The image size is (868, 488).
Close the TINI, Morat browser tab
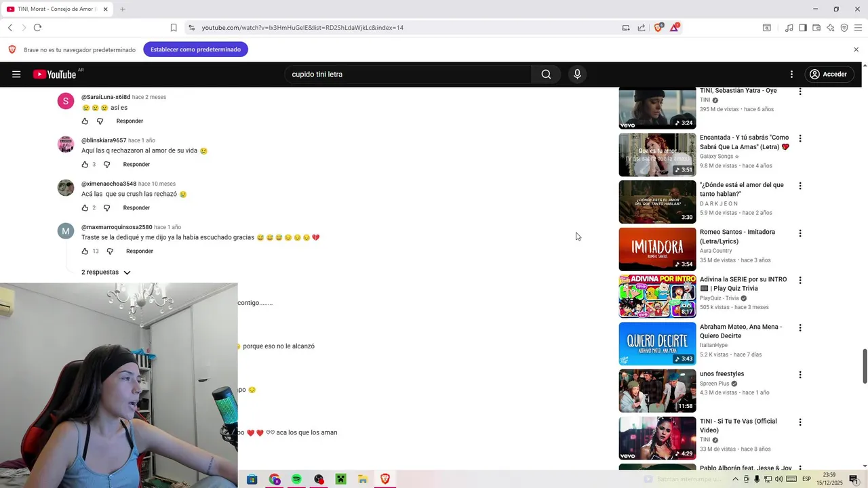pyautogui.click(x=105, y=9)
